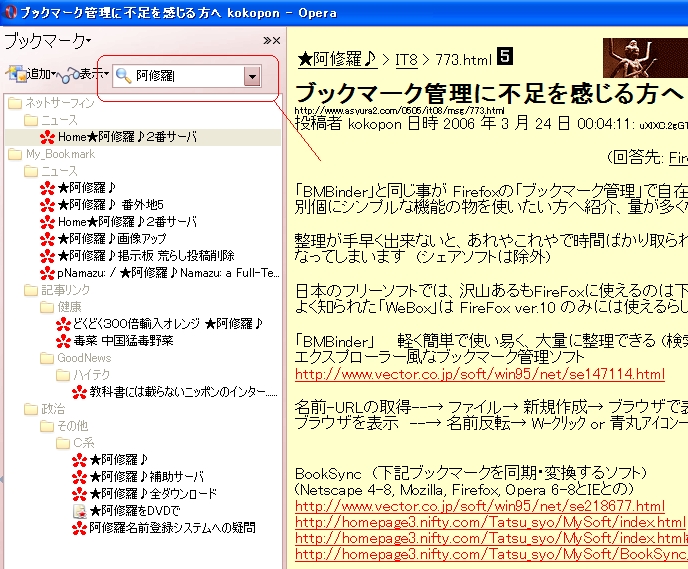
Task: Click the icon of ★阿修羅♪補助サーバ bookmark
Action: pyautogui.click(x=79, y=477)
